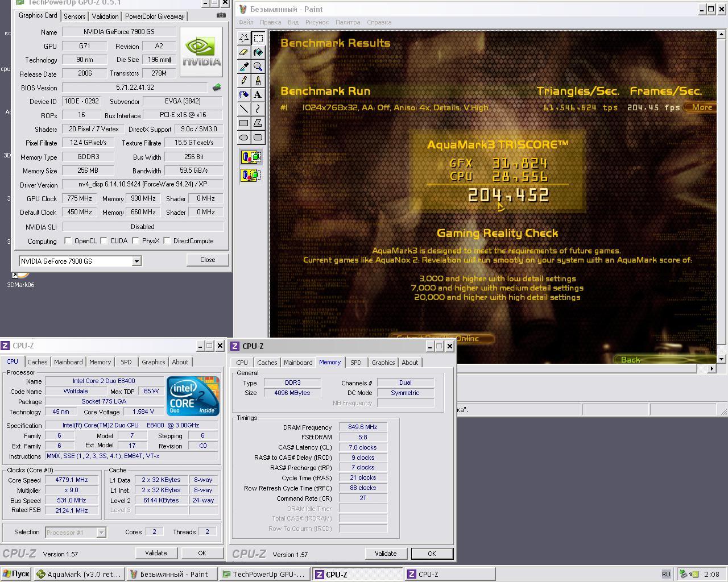Click the GPU-Z screenshot camera icon
728x582 pixels.
coord(221,16)
